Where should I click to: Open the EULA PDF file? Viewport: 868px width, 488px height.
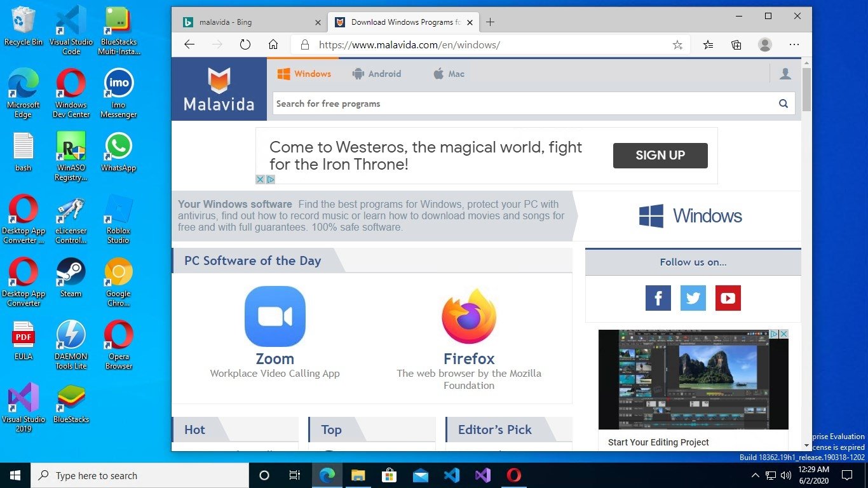click(x=24, y=340)
